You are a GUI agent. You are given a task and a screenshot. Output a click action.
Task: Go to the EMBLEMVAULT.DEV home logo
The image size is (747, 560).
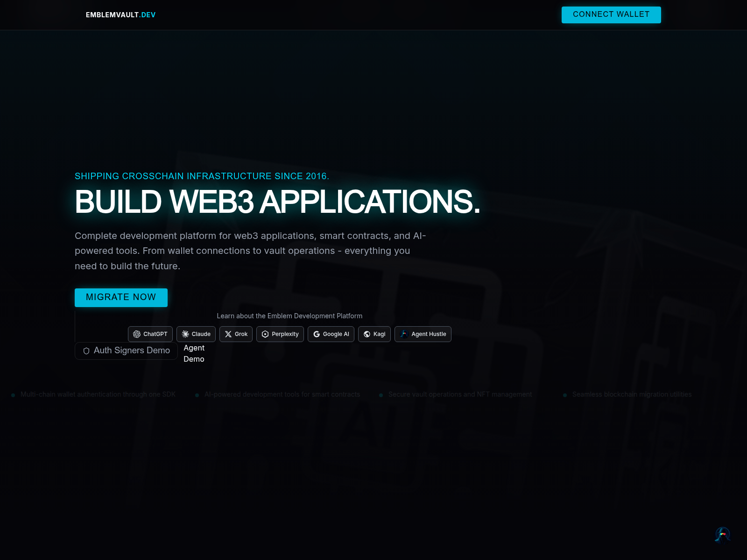pos(120,15)
